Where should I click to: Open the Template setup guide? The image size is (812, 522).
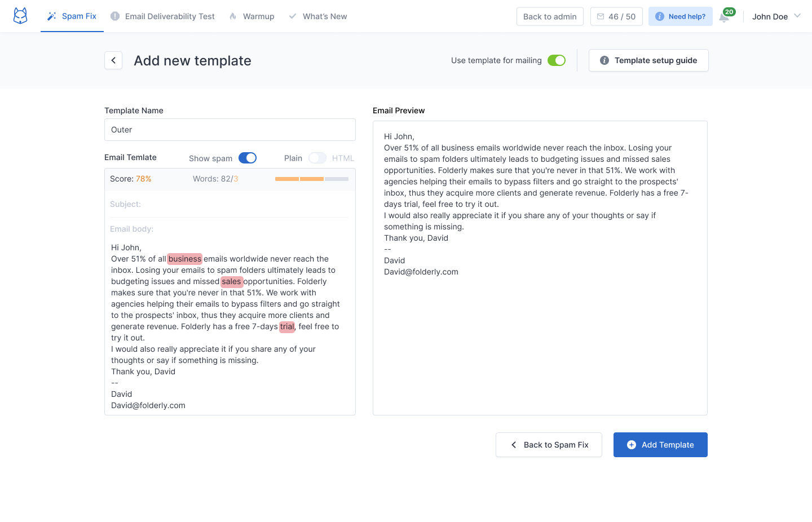[648, 60]
